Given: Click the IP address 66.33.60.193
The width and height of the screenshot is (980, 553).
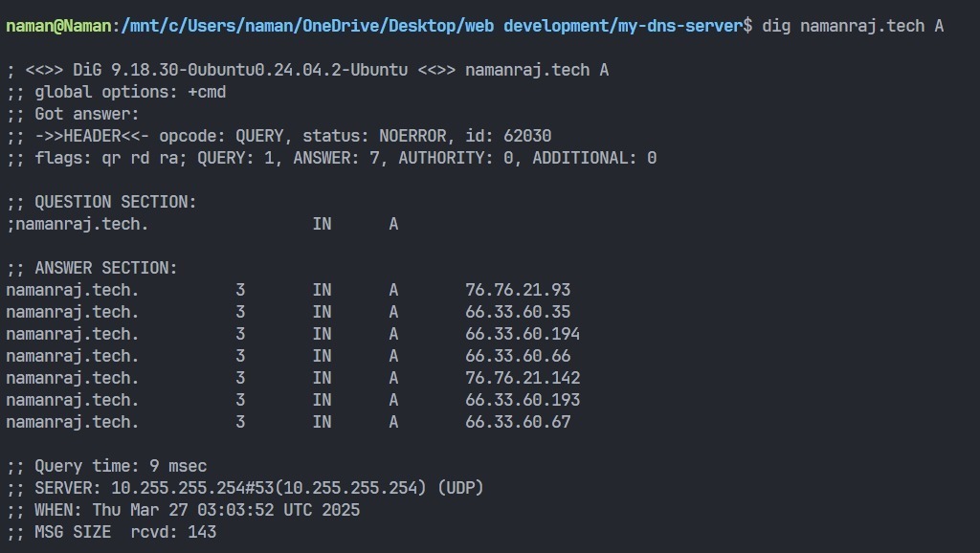Looking at the screenshot, I should point(523,400).
